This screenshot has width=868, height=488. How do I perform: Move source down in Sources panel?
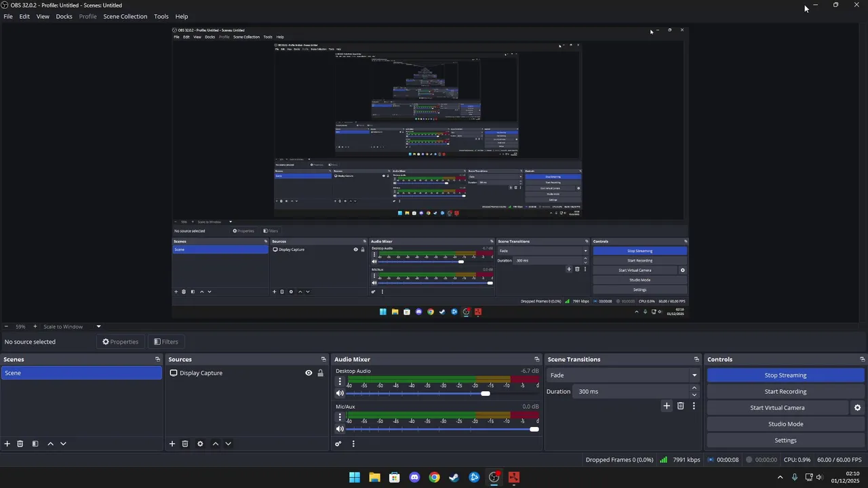[228, 444]
